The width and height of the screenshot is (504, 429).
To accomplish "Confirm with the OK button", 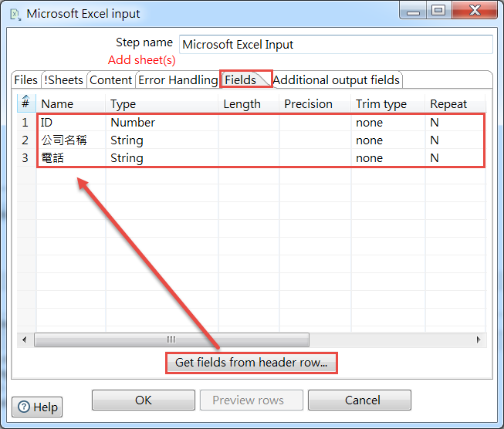I will [x=144, y=400].
